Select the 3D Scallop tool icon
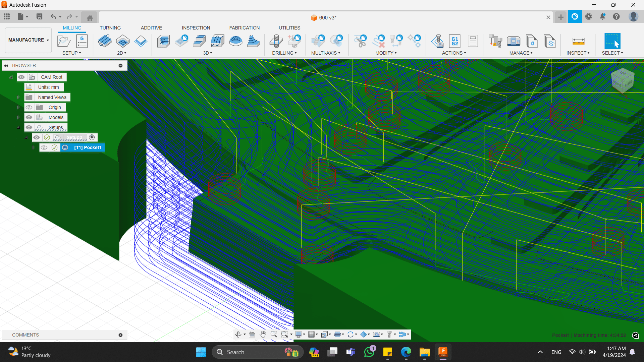Image resolution: width=644 pixels, height=362 pixels. (x=236, y=41)
